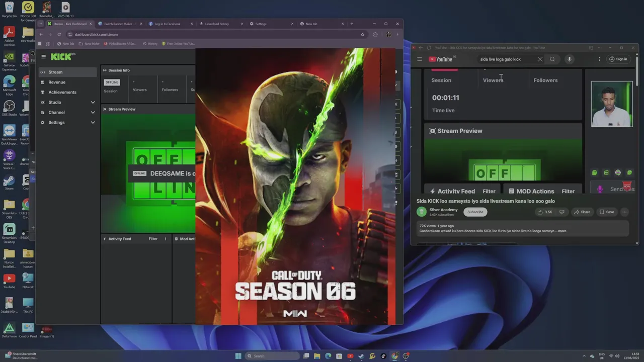The width and height of the screenshot is (644, 362).
Task: Open File Explorer from taskbar
Action: click(317, 356)
